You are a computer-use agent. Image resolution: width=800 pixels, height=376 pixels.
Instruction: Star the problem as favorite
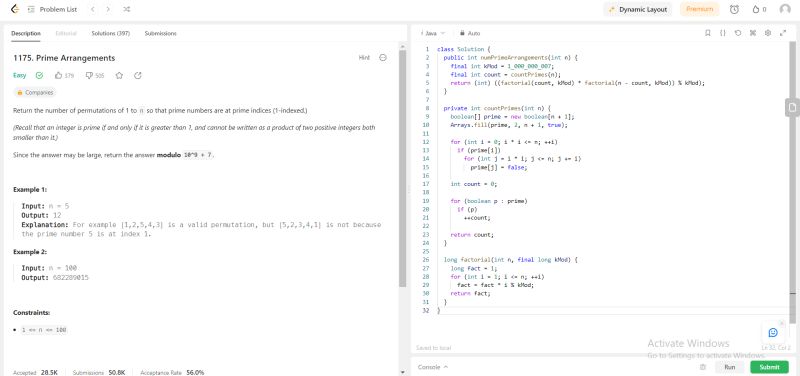[119, 76]
